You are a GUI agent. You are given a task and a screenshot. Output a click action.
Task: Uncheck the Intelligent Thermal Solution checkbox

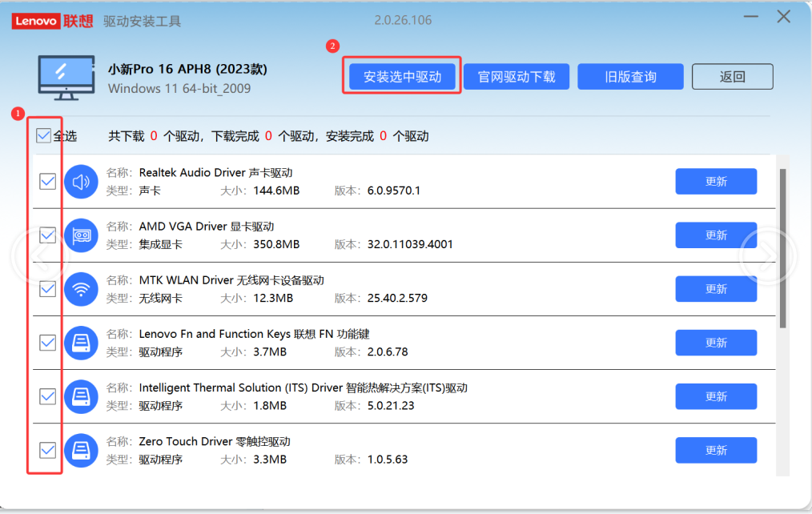[x=47, y=397]
